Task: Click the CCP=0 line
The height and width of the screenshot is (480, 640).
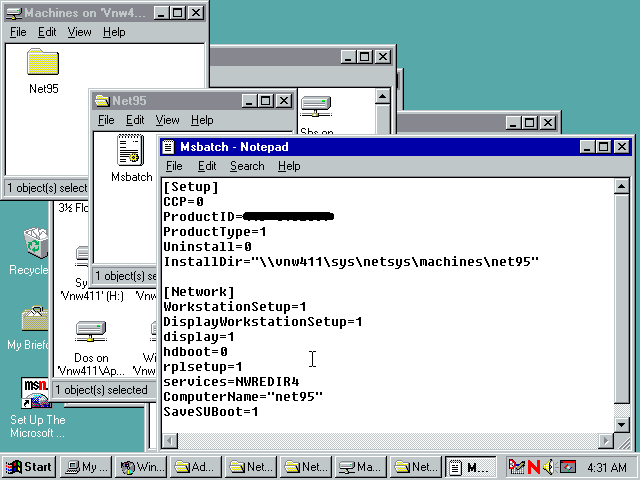Action: [x=184, y=202]
